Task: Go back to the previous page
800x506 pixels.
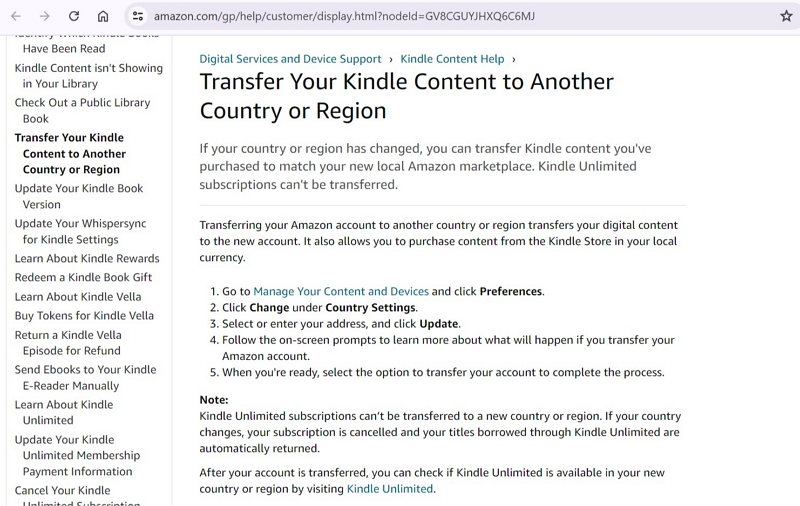Action: click(16, 16)
